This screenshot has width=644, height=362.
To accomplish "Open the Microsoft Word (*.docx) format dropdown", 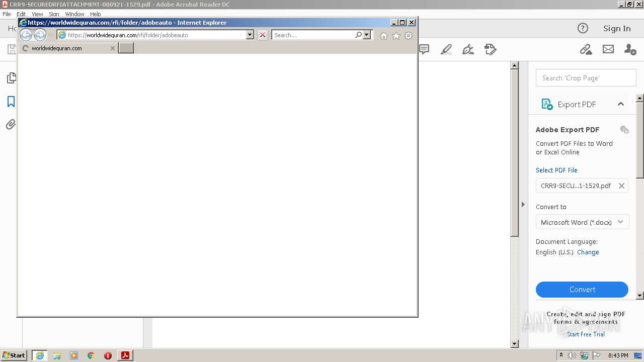I will [582, 222].
